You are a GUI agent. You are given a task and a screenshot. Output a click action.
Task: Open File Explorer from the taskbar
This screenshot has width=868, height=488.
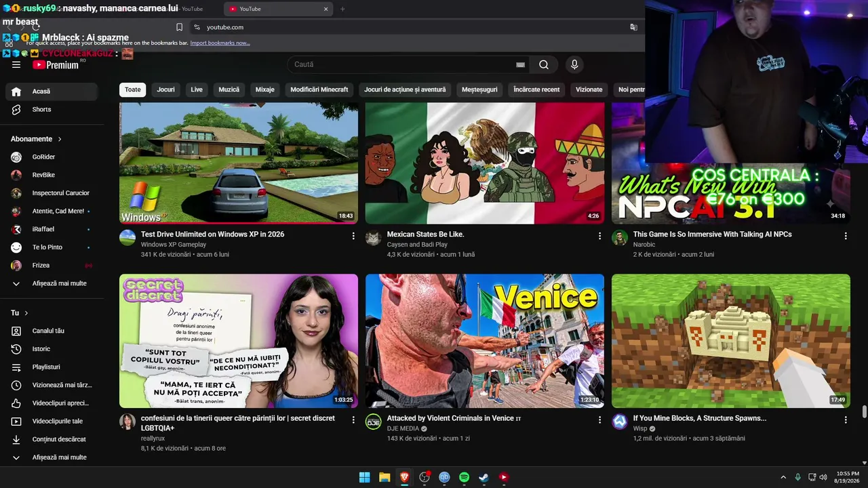click(x=384, y=477)
